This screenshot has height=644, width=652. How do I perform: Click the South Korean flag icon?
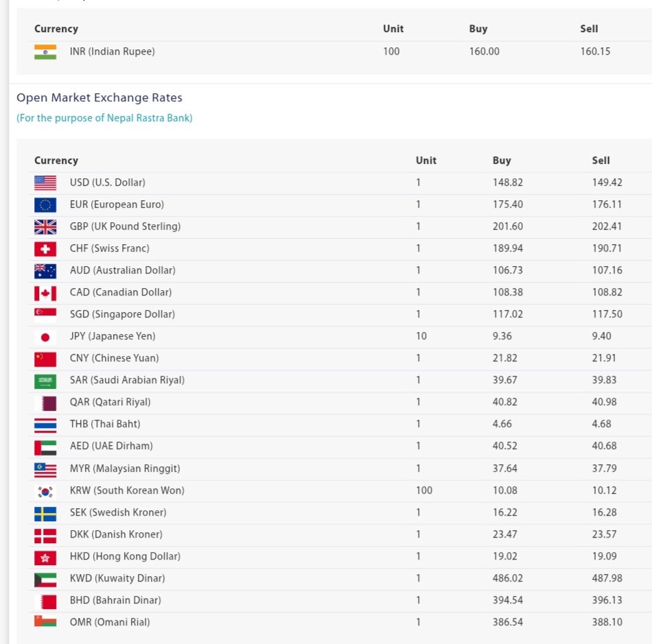click(45, 491)
